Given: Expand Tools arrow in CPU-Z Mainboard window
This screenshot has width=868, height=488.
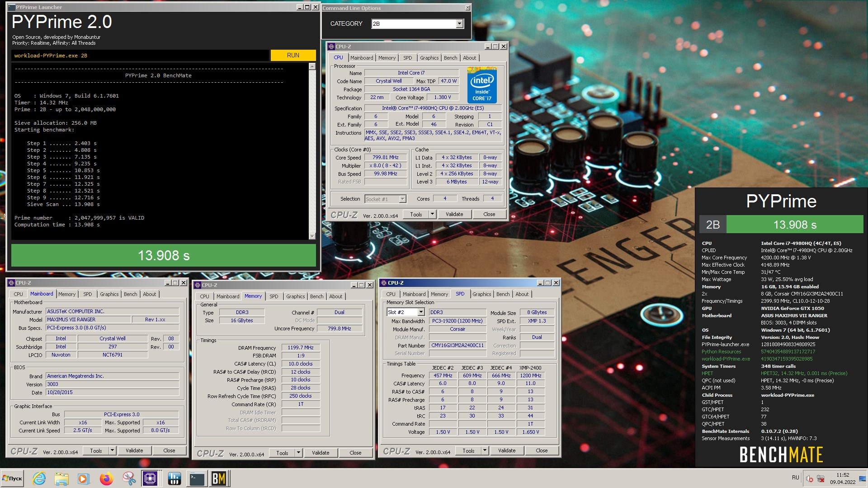Looking at the screenshot, I should (x=112, y=450).
